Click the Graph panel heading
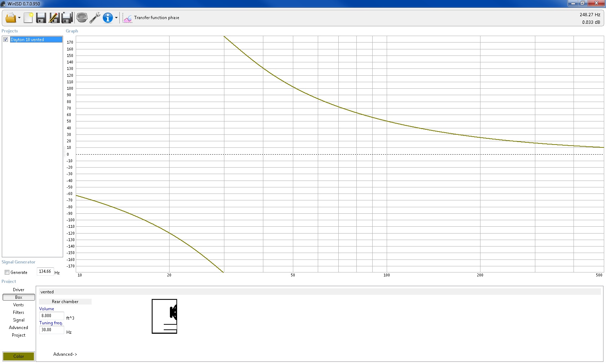Viewport: 606px width, 364px height. point(72,31)
